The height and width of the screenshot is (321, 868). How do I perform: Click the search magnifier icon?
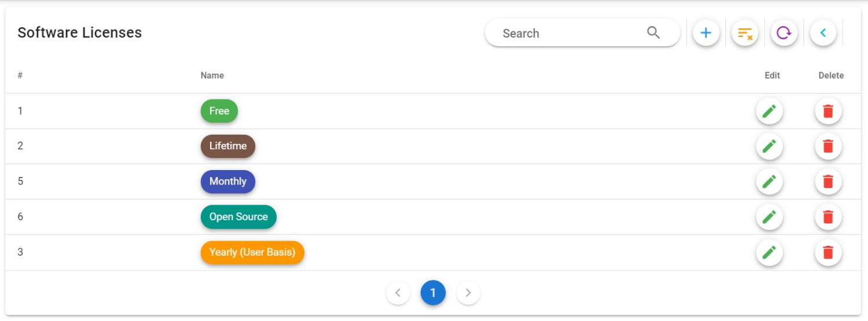click(x=653, y=33)
